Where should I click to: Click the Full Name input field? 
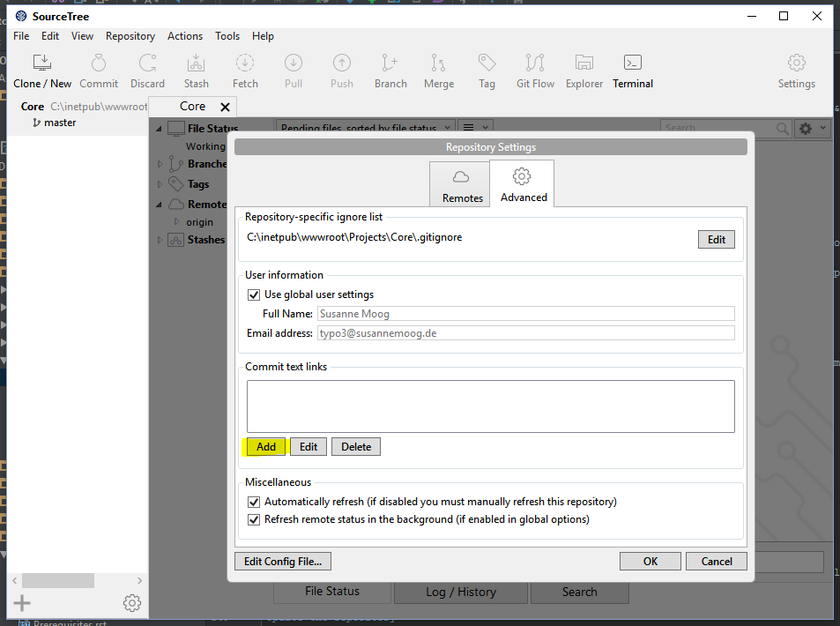click(525, 314)
